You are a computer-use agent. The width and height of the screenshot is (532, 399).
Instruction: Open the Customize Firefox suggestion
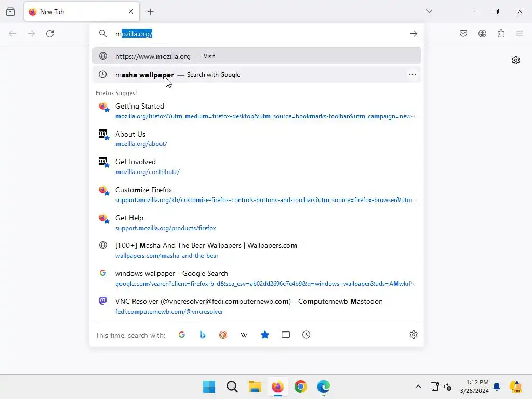pos(257,194)
